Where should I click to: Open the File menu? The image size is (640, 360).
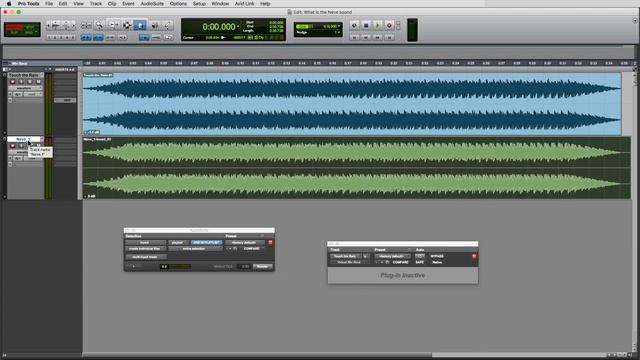tap(49, 4)
